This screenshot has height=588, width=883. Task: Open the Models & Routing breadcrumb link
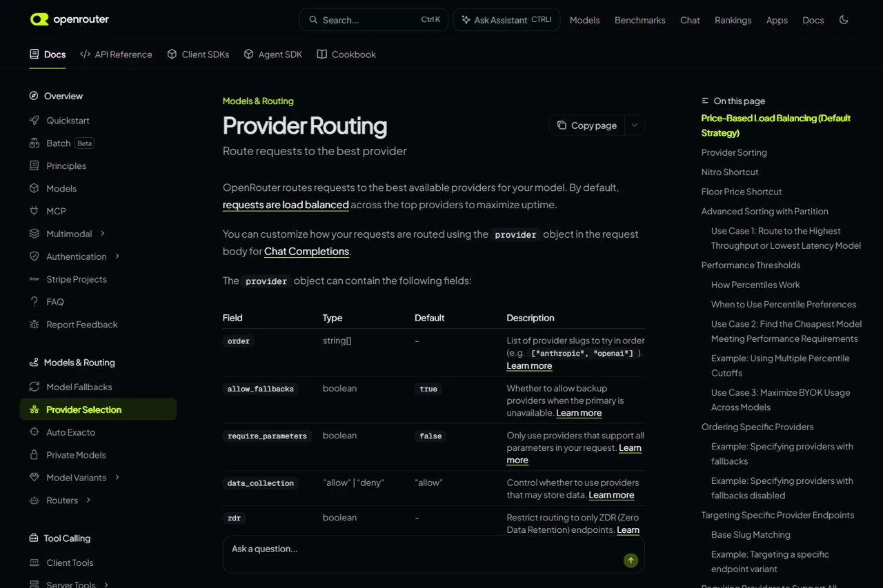[258, 101]
